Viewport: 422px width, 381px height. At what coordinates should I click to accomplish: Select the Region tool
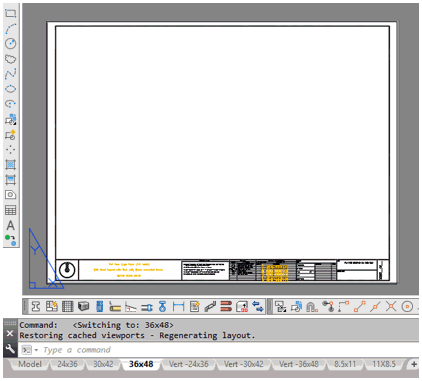coord(11,195)
